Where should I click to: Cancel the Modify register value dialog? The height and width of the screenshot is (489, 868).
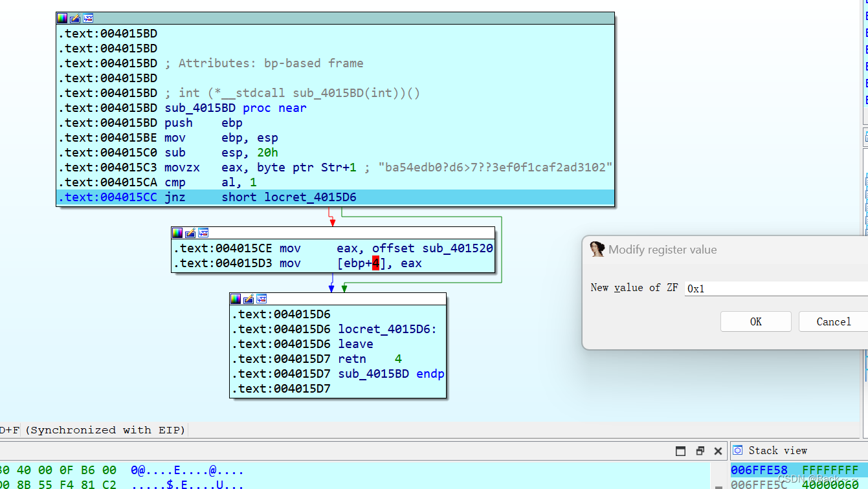point(833,321)
